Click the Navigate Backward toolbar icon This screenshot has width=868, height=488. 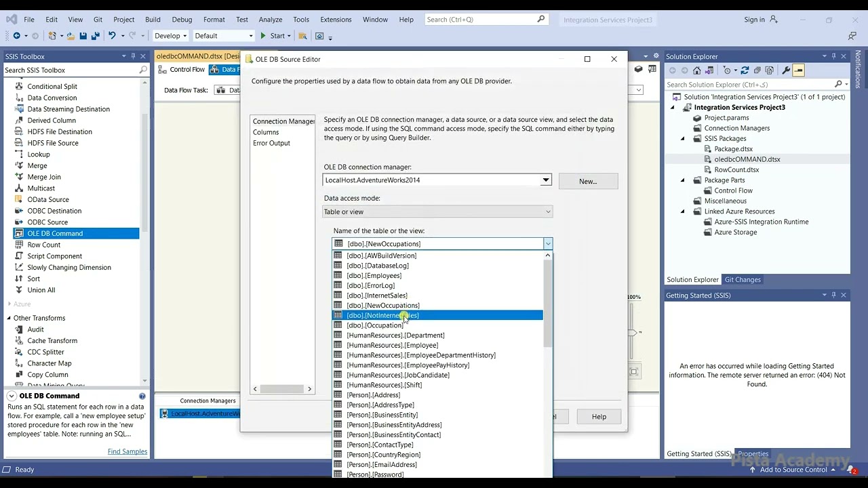pyautogui.click(x=17, y=36)
